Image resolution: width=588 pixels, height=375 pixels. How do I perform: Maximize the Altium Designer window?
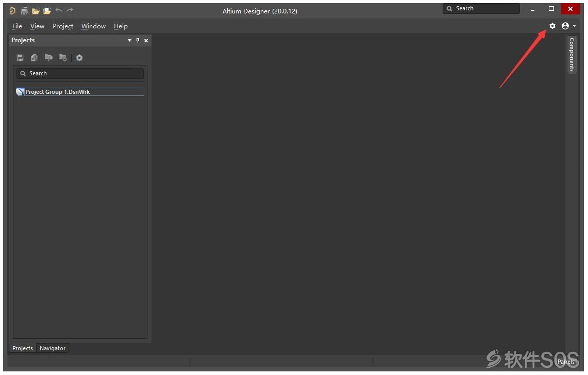tap(551, 9)
